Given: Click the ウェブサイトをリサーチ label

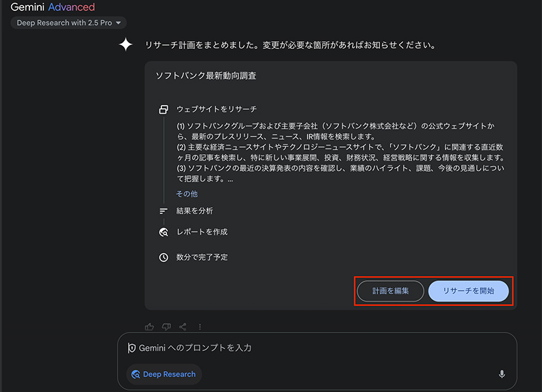Looking at the screenshot, I should coord(217,109).
